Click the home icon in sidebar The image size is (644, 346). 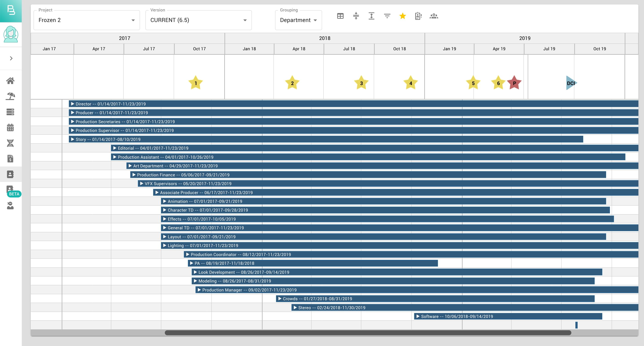tap(10, 81)
